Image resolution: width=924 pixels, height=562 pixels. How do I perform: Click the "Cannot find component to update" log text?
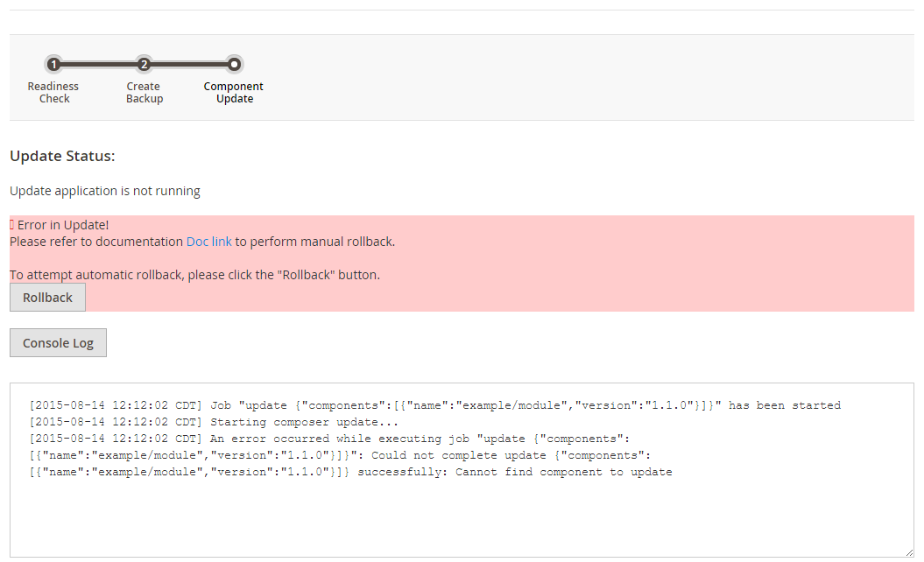pyautogui.click(x=563, y=472)
